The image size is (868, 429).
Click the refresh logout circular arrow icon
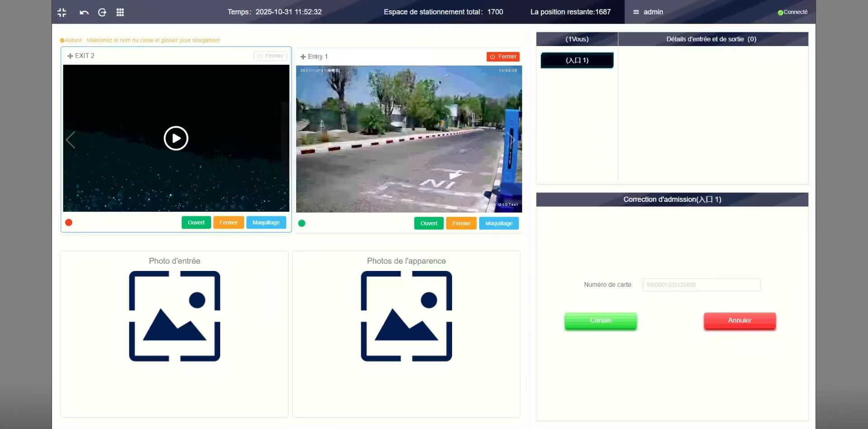coord(102,12)
